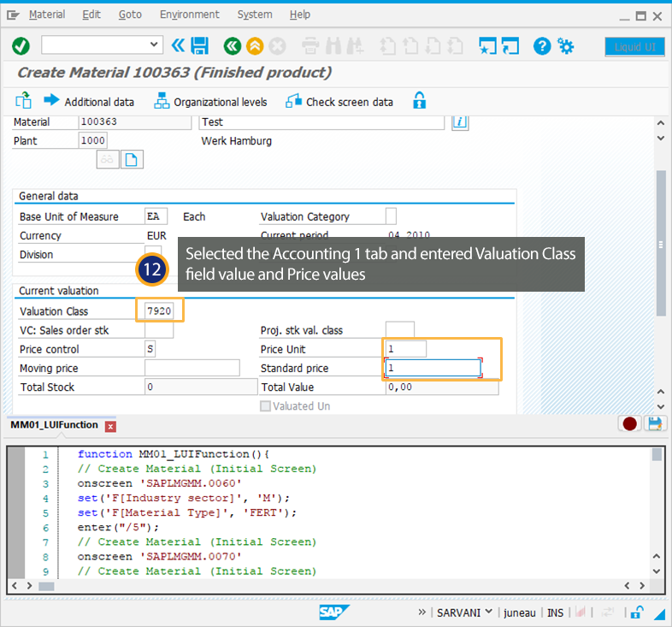Click 'juneau' server name in status bar
672x627 pixels.
520,612
